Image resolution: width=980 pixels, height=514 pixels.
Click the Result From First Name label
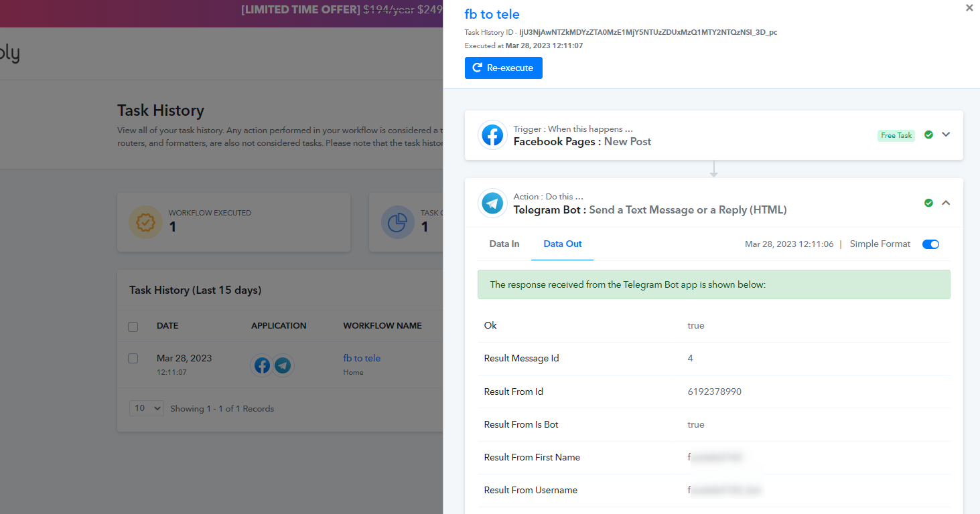[532, 457]
